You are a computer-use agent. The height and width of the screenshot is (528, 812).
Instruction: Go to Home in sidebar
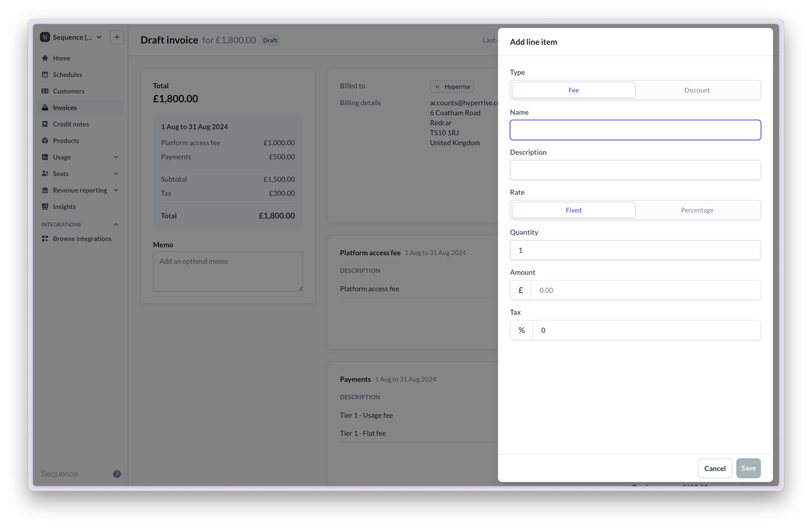80,58
